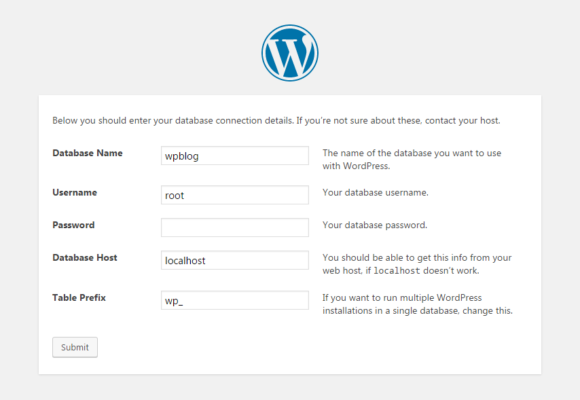Click the 'Your database username.' help text
The width and height of the screenshot is (580, 400).
[375, 192]
